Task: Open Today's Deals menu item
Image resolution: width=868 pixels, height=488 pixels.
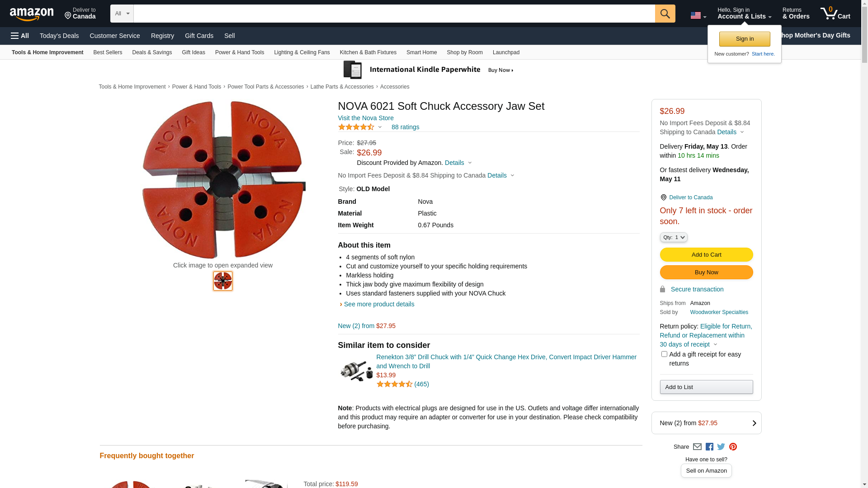Action: click(59, 36)
